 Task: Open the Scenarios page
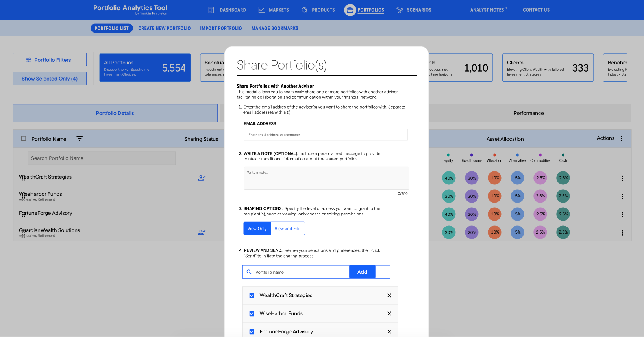tap(419, 10)
